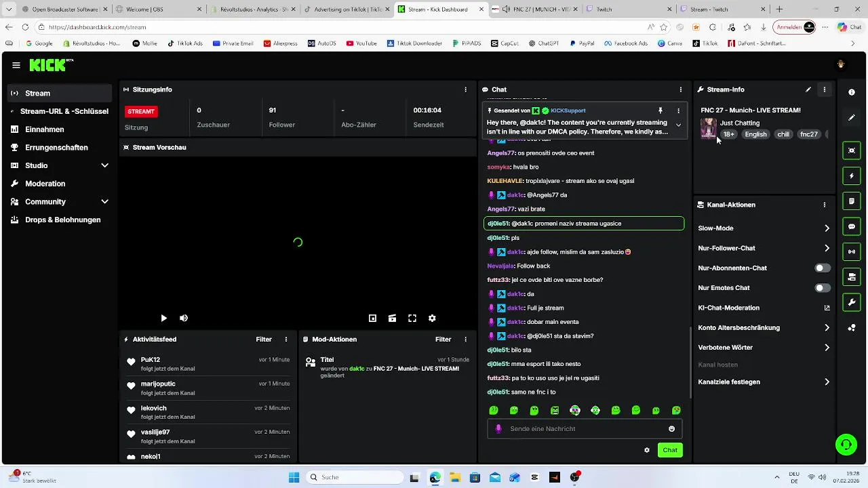Screen dimensions: 868x488
Task: Open KI-Chat-Moderation external link
Action: [827, 308]
